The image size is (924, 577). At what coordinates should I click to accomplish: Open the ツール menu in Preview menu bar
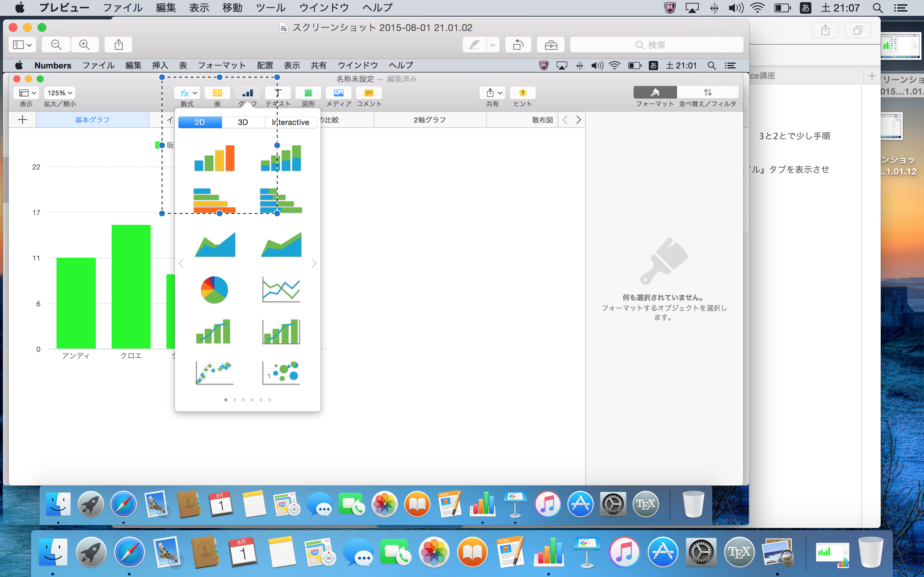[x=270, y=8]
